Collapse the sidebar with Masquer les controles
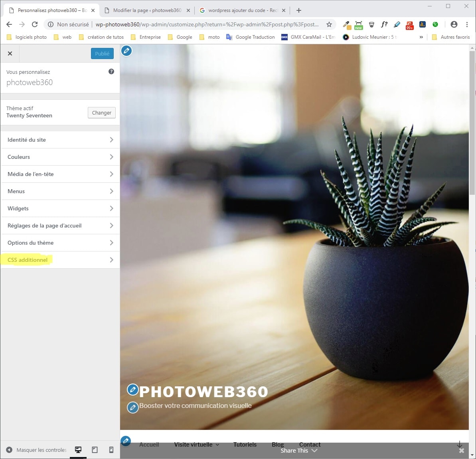The image size is (476, 459). (36, 450)
